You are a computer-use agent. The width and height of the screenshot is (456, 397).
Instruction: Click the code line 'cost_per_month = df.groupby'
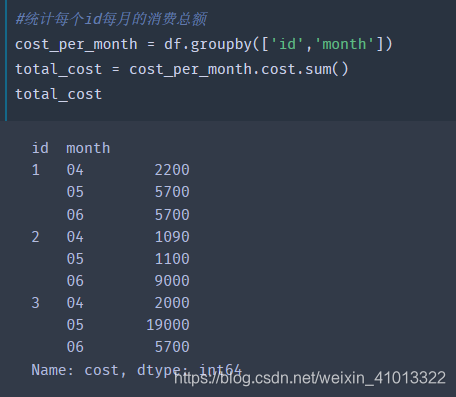coord(204,44)
